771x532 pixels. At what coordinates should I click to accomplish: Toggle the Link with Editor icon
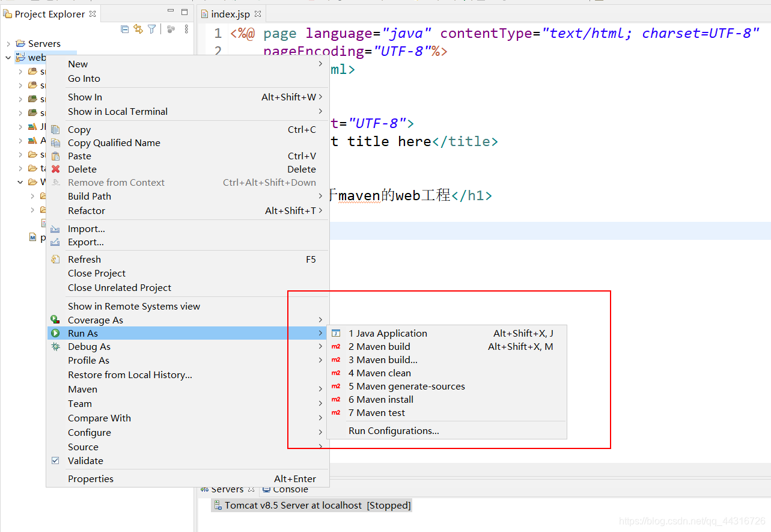(x=138, y=29)
